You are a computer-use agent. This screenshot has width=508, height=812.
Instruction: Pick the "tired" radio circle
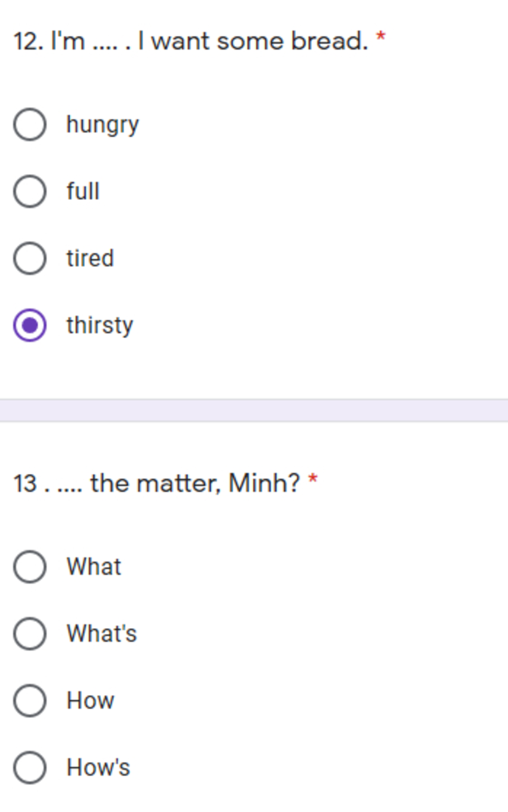(30, 258)
